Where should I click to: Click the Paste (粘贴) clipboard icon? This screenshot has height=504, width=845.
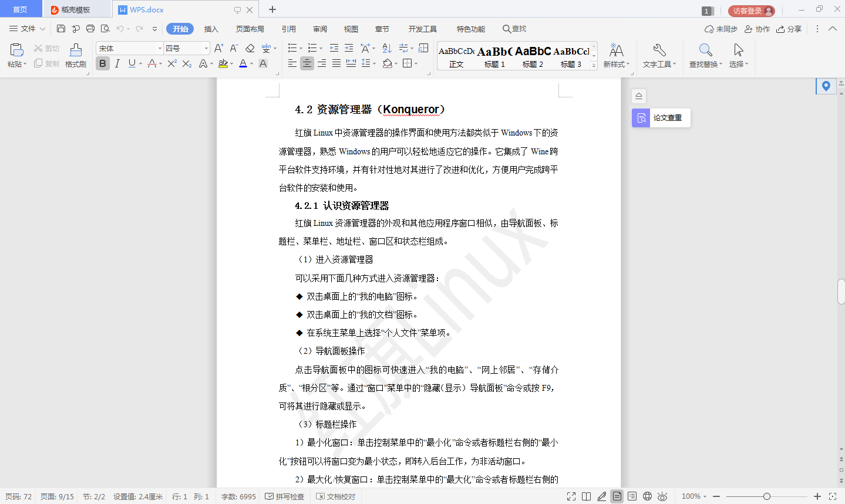pyautogui.click(x=17, y=50)
